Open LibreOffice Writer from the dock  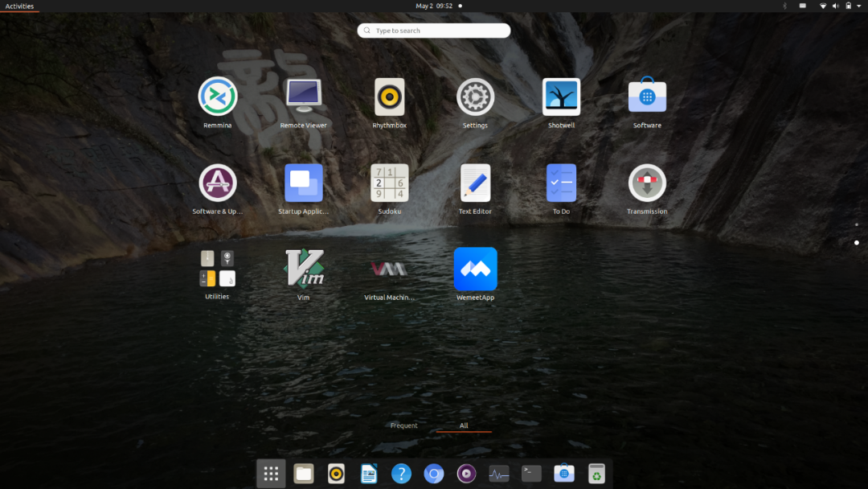pyautogui.click(x=369, y=474)
